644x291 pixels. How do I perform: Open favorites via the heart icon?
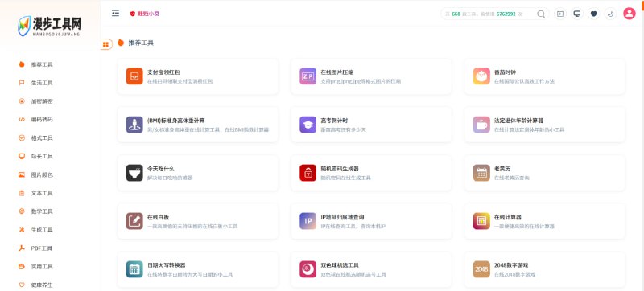click(593, 14)
